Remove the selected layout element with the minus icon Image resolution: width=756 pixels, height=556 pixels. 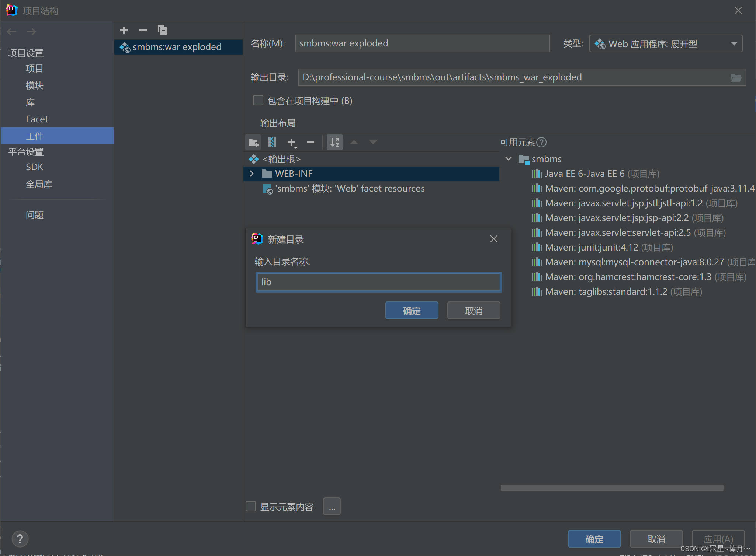coord(311,142)
